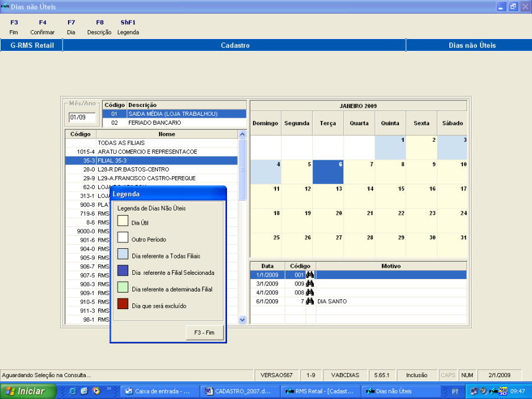This screenshot has height=399, width=532.
Task: Click the Motivo column header
Action: [x=391, y=267]
